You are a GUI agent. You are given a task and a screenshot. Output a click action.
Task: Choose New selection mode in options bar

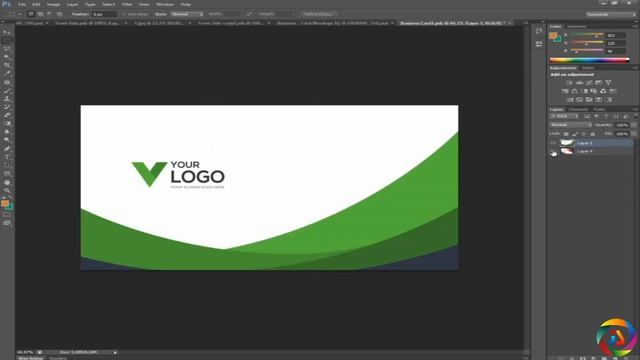(31, 14)
